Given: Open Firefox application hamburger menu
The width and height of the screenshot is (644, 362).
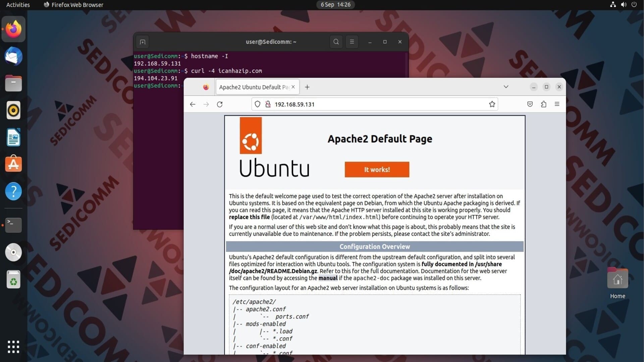Looking at the screenshot, I should click(557, 104).
